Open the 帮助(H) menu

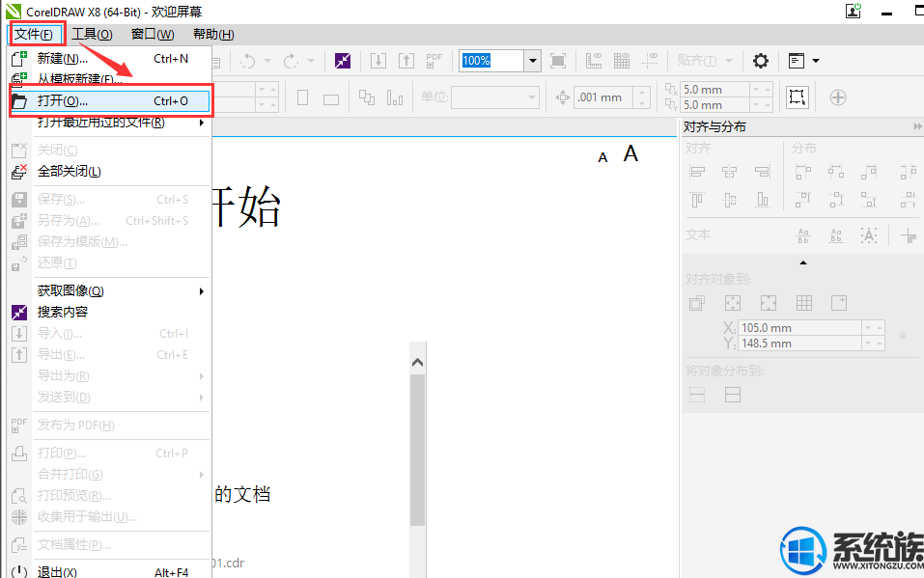pos(213,34)
